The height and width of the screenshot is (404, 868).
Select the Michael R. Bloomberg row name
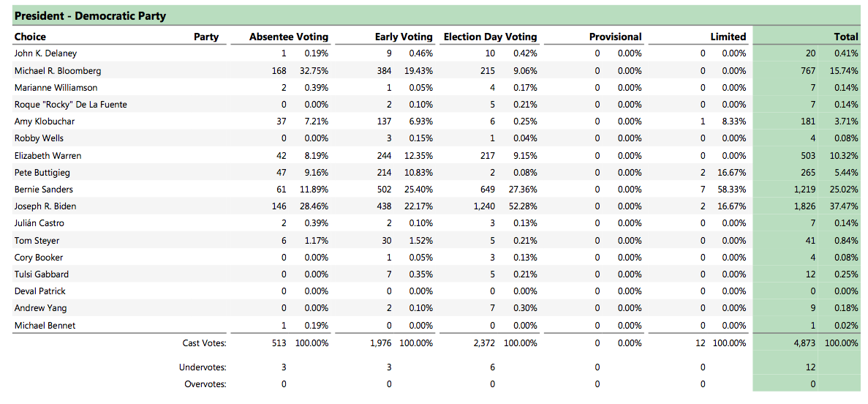58,71
